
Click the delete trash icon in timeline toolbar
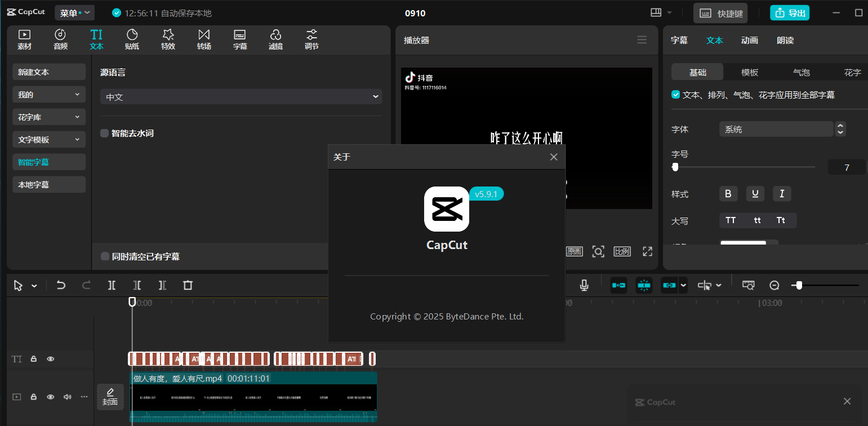[x=188, y=285]
